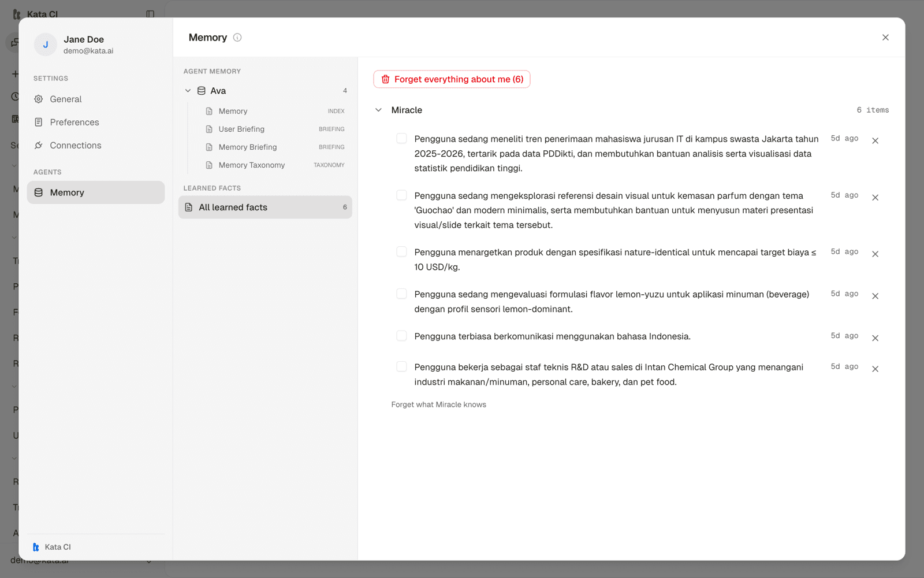Viewport: 924px width, 578px height.
Task: Click the fact text mentioning 10 USD/kg
Action: tap(615, 260)
